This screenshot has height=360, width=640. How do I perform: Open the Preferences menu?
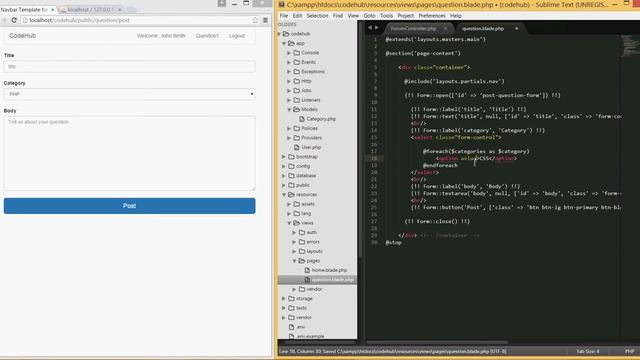tap(432, 16)
